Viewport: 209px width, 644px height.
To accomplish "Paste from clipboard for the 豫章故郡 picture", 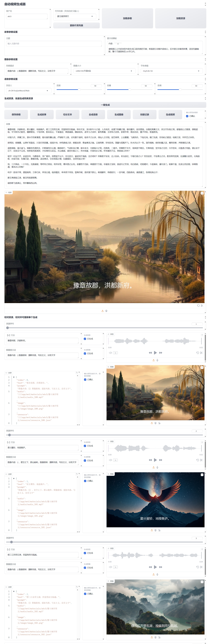I will pos(159,423).
